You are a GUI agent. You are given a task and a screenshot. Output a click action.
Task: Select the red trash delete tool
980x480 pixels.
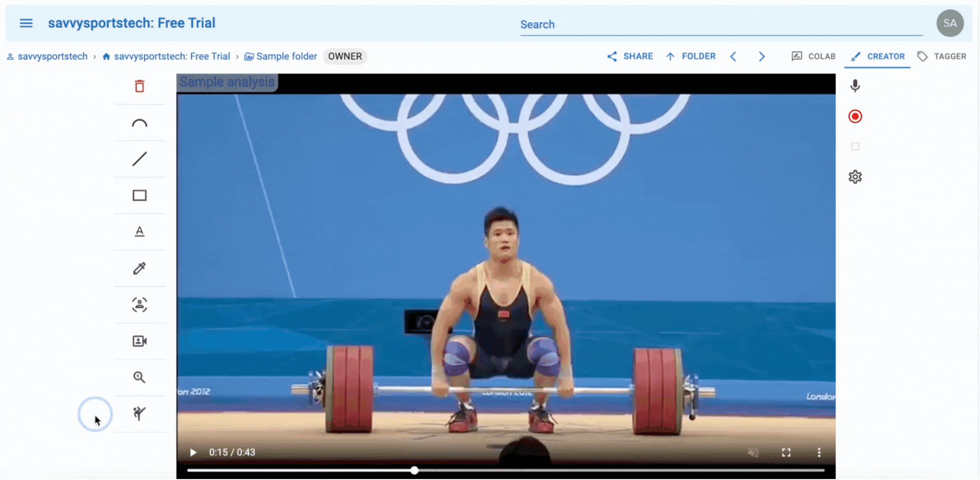point(139,86)
